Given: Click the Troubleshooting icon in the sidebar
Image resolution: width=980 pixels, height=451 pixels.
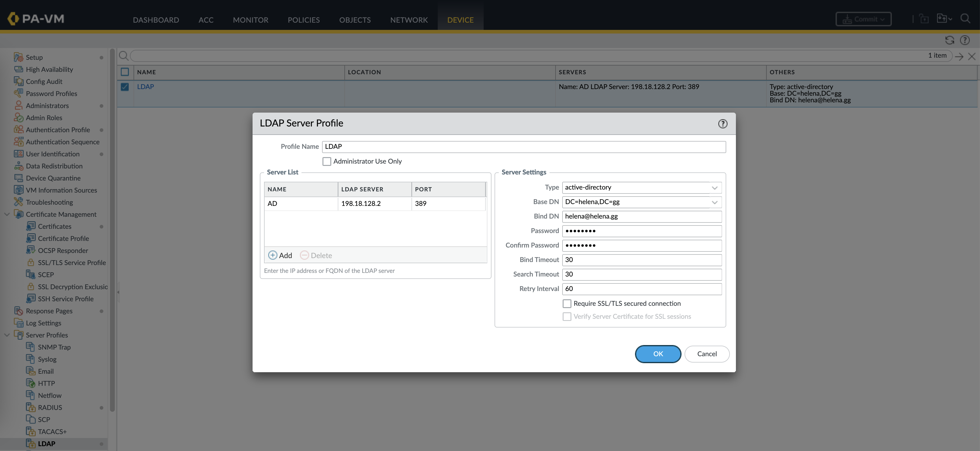Looking at the screenshot, I should [18, 202].
